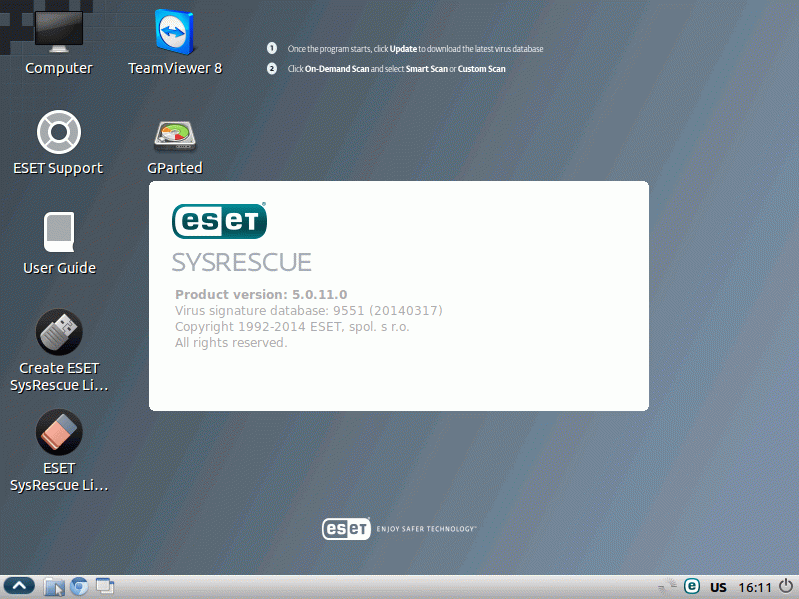Open the User Guide book icon
799x599 pixels.
pos(59,232)
